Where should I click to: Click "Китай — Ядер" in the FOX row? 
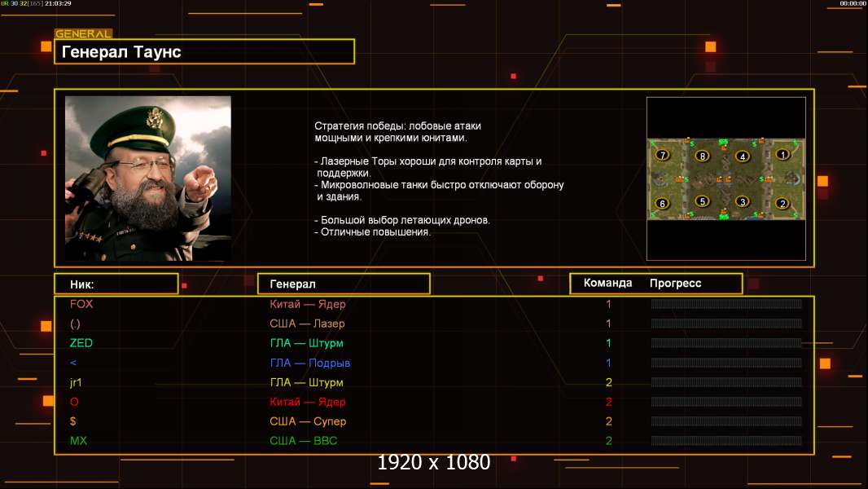click(307, 303)
